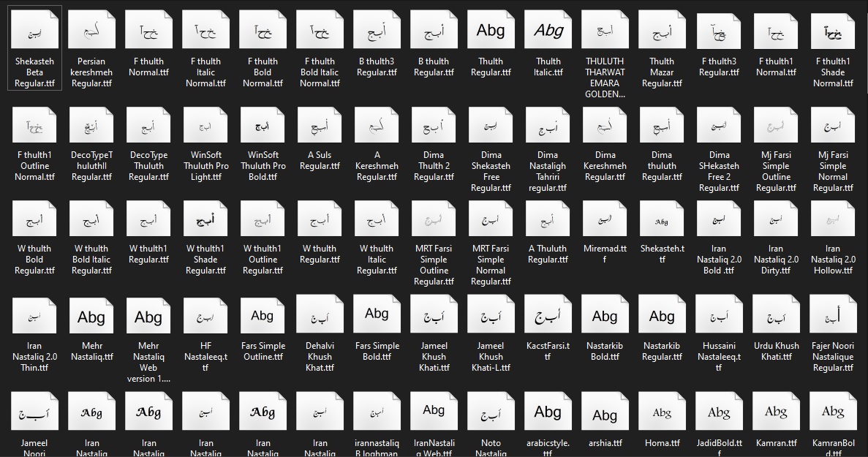Pick Dima Nastaligh Tahriri regular.ttf file
This screenshot has width=868, height=457.
pyautogui.click(x=548, y=125)
